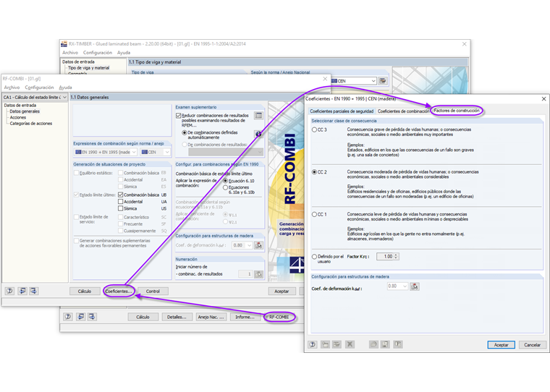Click the Detalles... button in RX-TIMBER
Image resolution: width=550 pixels, height=392 pixels.
click(177, 317)
